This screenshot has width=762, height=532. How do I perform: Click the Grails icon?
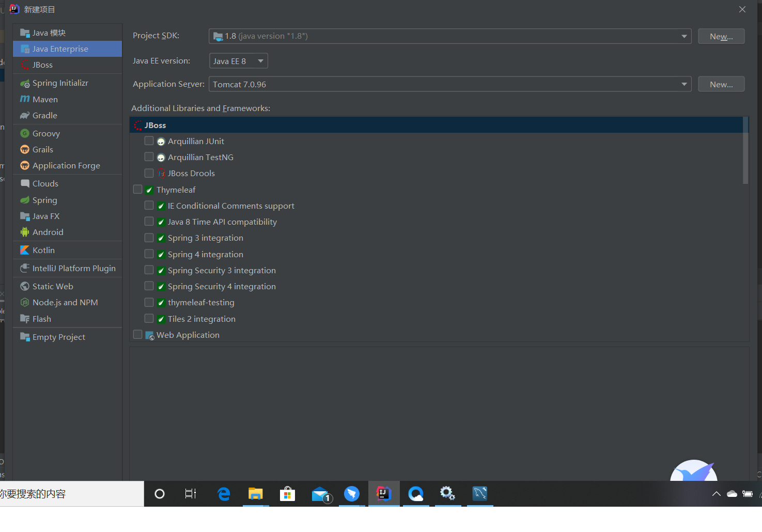pos(25,149)
